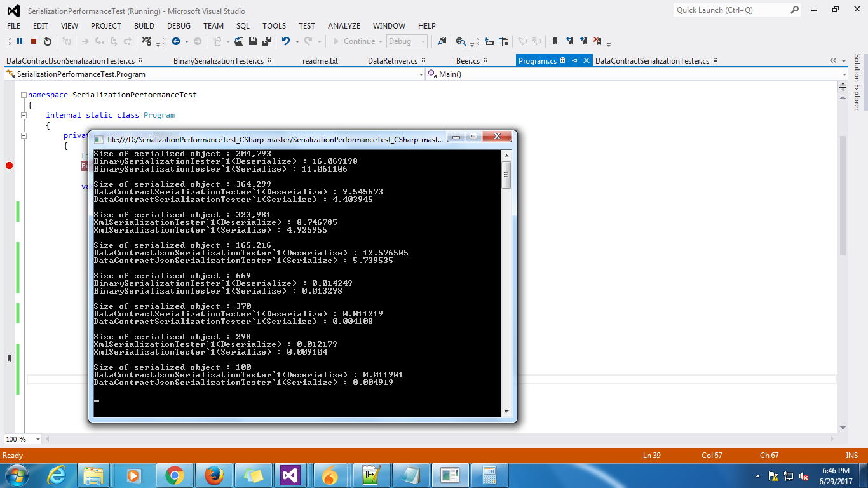Open the Solution Explorer side panel
This screenshot has width=868, height=488.
pos(857,83)
